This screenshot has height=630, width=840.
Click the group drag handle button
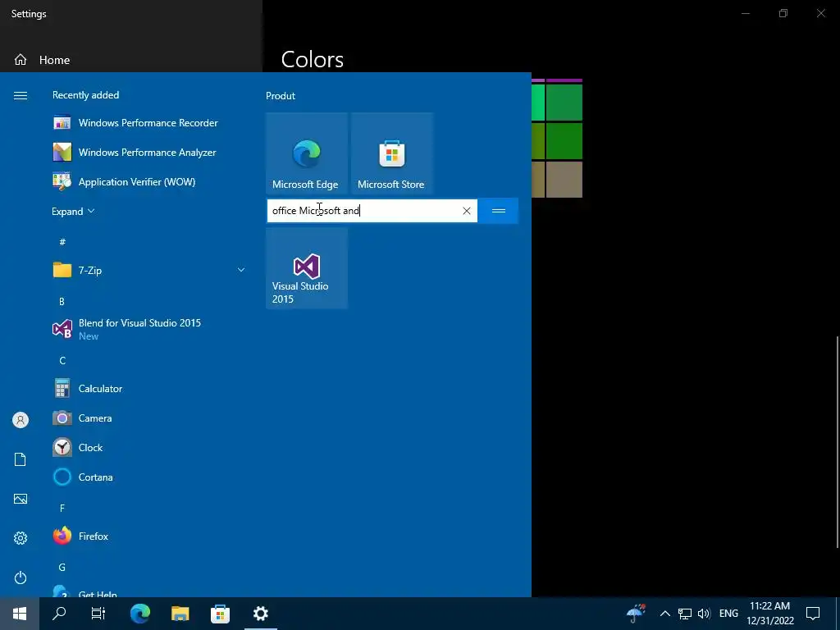[x=498, y=211]
